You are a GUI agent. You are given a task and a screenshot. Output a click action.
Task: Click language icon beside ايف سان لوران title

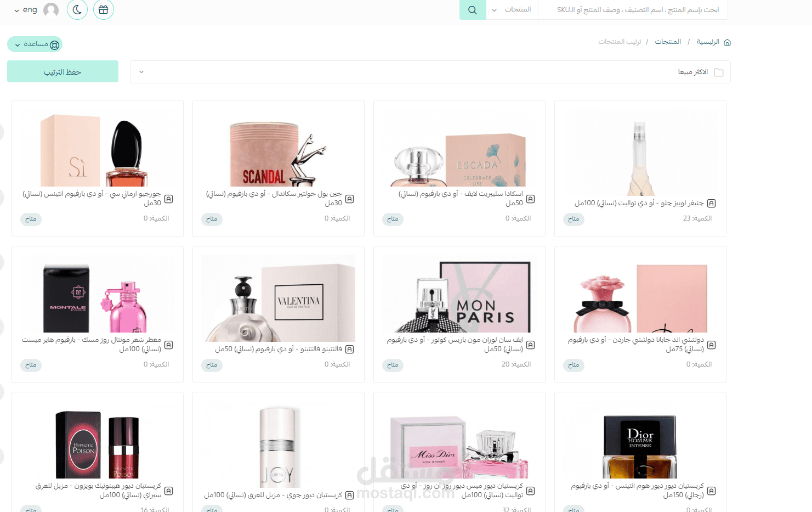pyautogui.click(x=531, y=345)
